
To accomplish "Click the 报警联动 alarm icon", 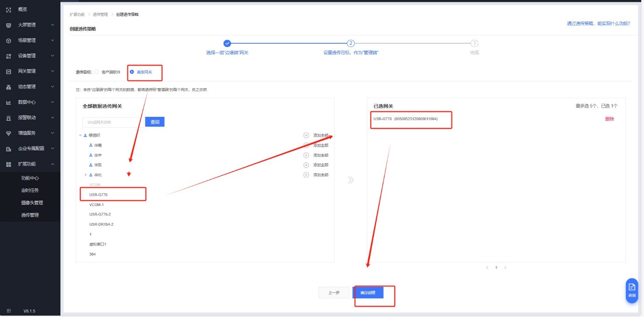I will [x=8, y=118].
